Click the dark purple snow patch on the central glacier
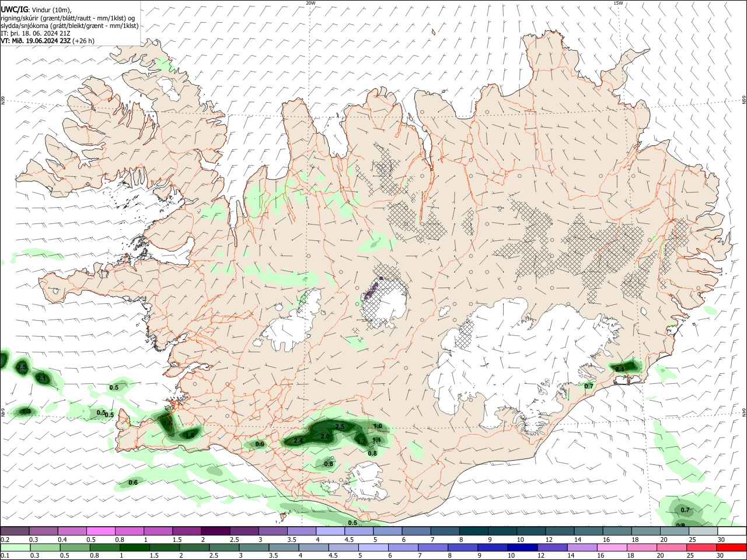The image size is (747, 560). pyautogui.click(x=371, y=290)
